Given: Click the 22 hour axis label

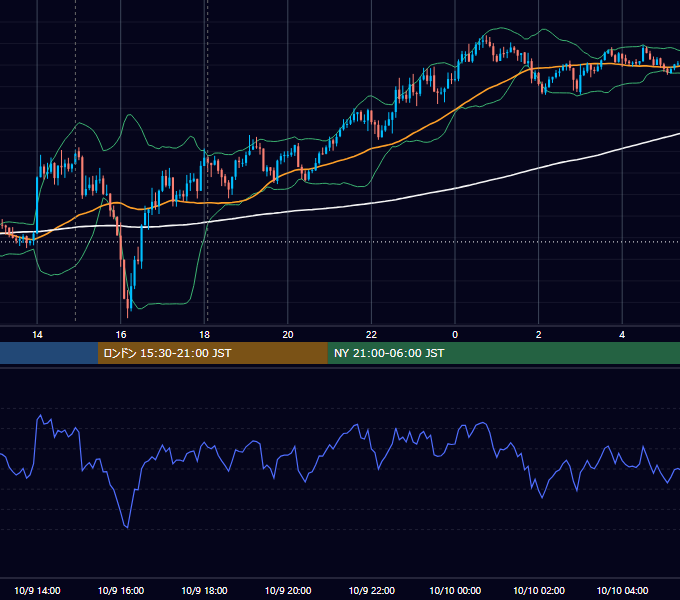Looking at the screenshot, I should point(371,335).
